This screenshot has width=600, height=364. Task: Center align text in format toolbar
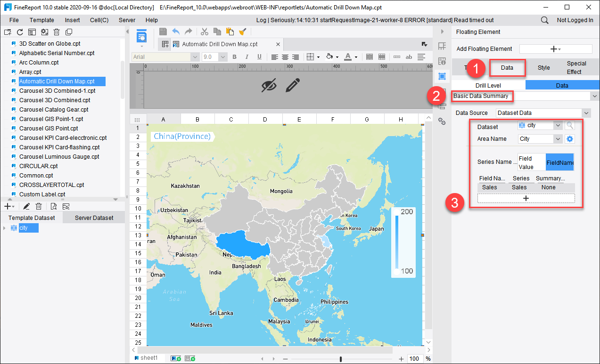point(285,57)
